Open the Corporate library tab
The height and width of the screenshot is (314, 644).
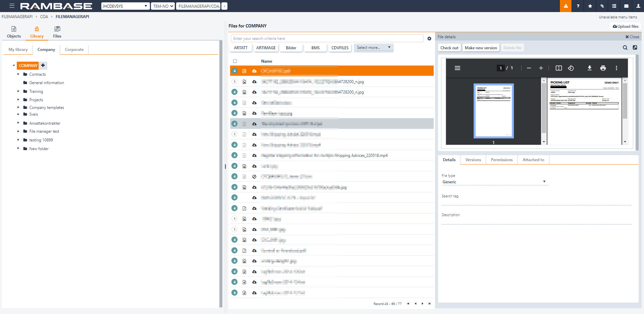pyautogui.click(x=74, y=50)
